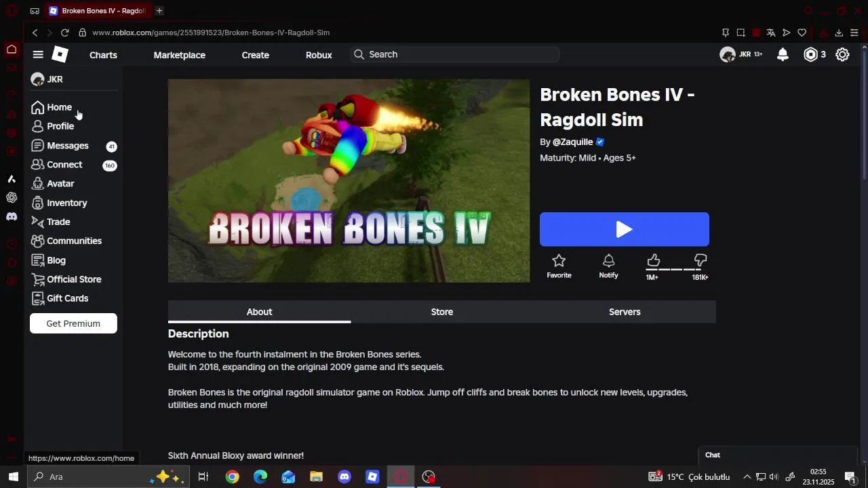Open File Explorer from the taskbar
This screenshot has width=868, height=488.
tap(316, 476)
